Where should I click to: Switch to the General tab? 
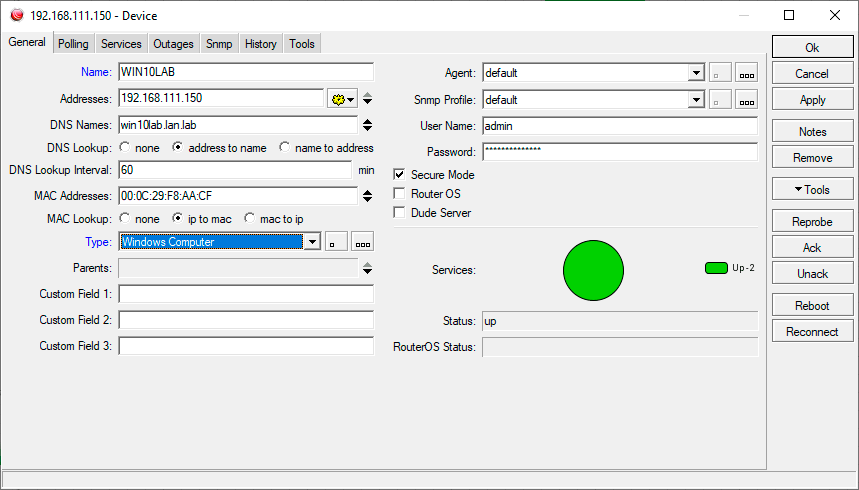coord(27,42)
